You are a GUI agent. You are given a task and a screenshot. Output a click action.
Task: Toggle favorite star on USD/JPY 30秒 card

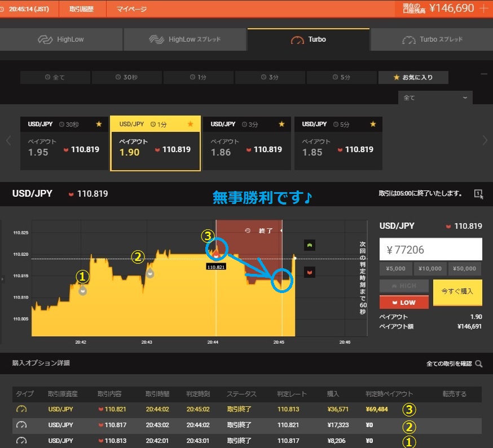pyautogui.click(x=99, y=124)
